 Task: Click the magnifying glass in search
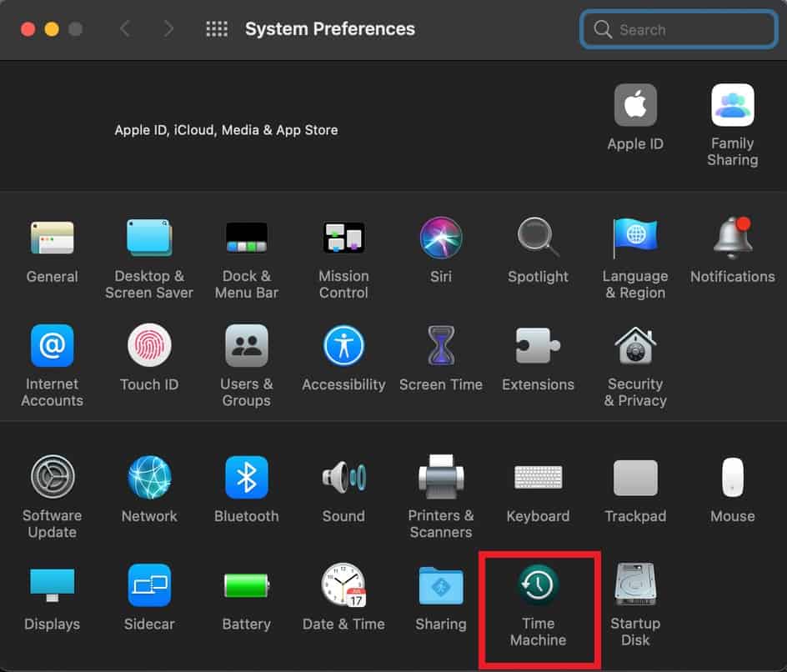tap(602, 29)
